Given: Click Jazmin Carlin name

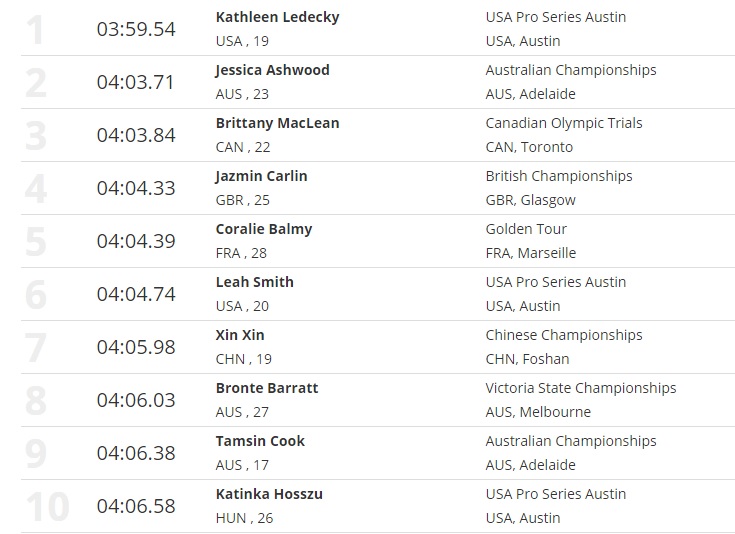Looking at the screenshot, I should tap(261, 176).
